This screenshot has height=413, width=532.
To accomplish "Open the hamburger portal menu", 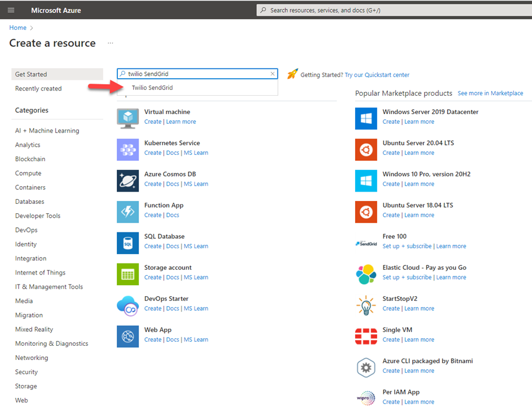I will [x=11, y=10].
